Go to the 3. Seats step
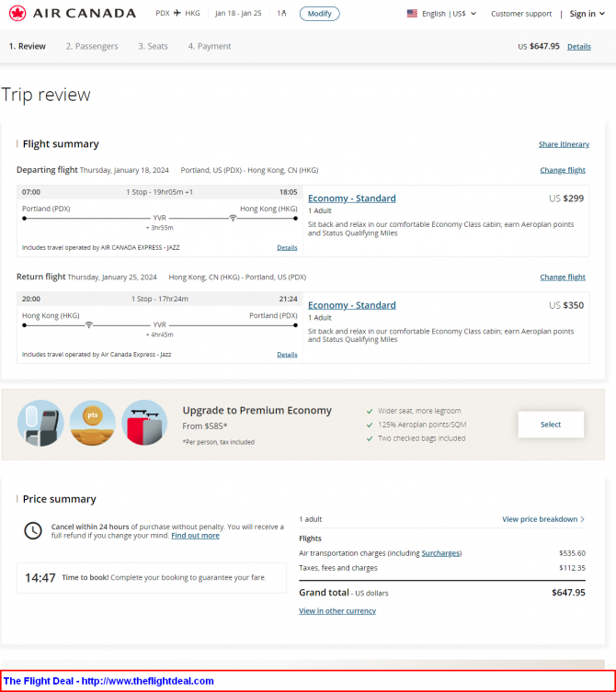The height and width of the screenshot is (692, 616). [x=153, y=46]
